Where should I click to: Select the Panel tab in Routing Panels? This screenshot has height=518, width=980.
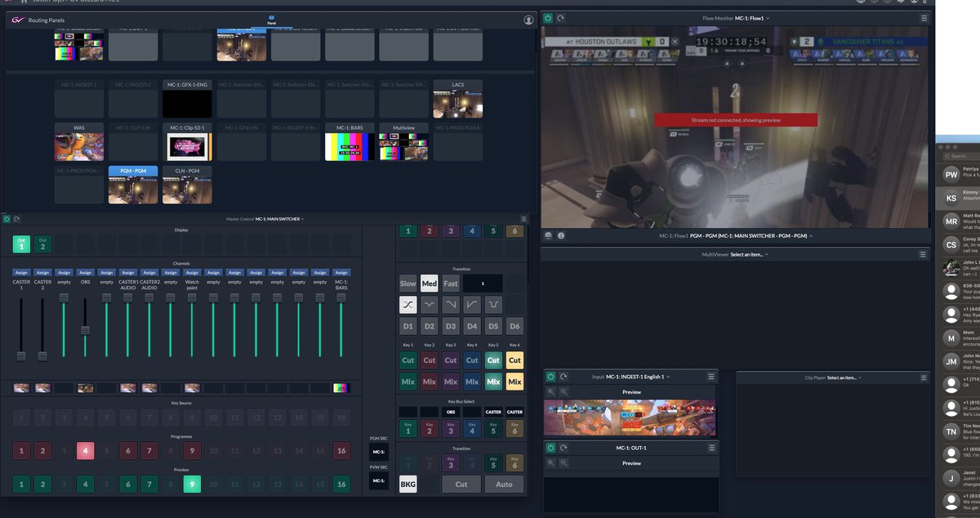pyautogui.click(x=271, y=20)
